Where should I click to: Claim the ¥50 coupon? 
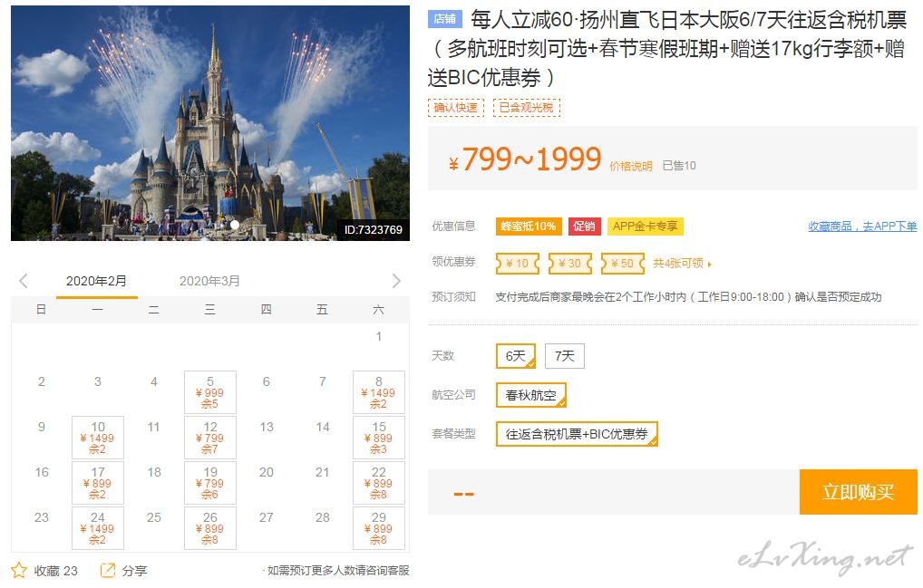coord(622,264)
